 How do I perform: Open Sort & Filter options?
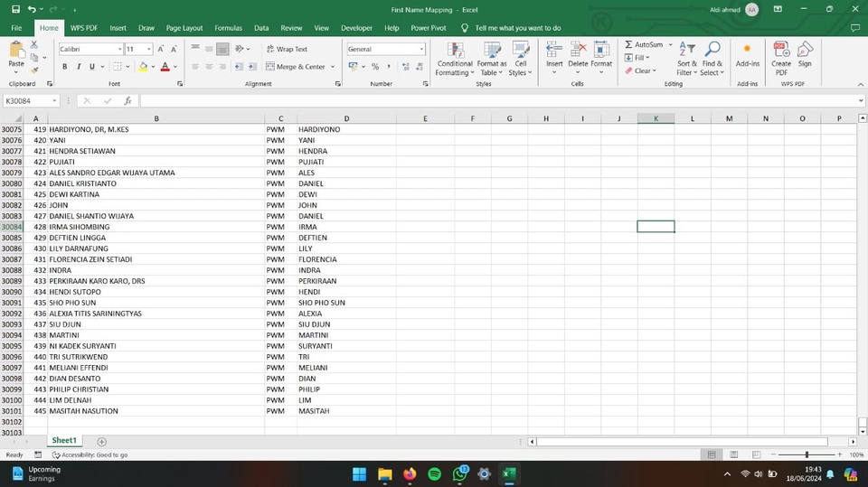686,60
